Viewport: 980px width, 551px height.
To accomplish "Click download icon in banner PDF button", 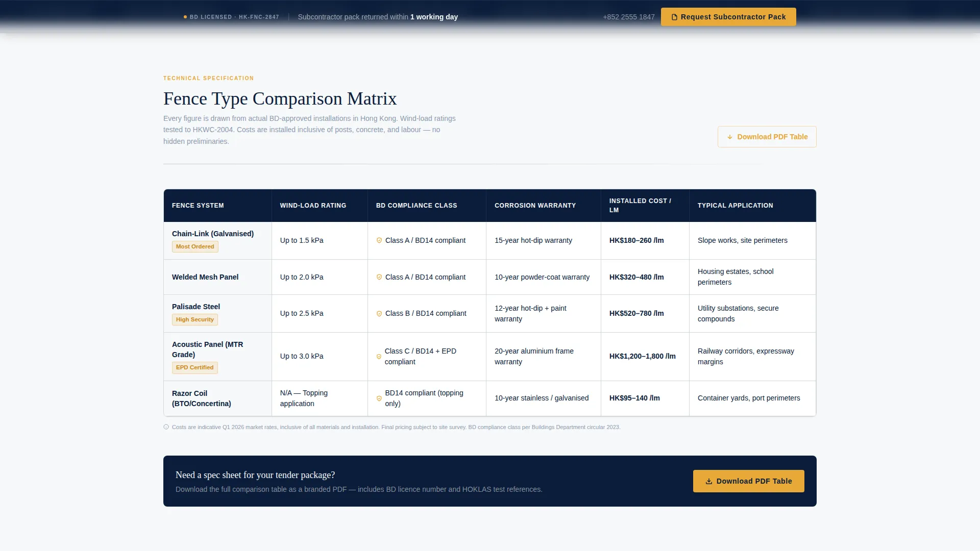I will click(709, 481).
